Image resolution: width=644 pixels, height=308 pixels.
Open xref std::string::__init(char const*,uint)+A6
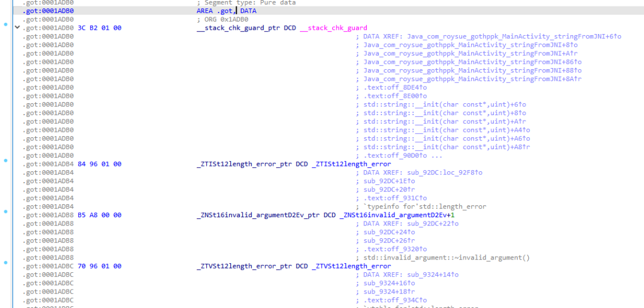click(447, 138)
